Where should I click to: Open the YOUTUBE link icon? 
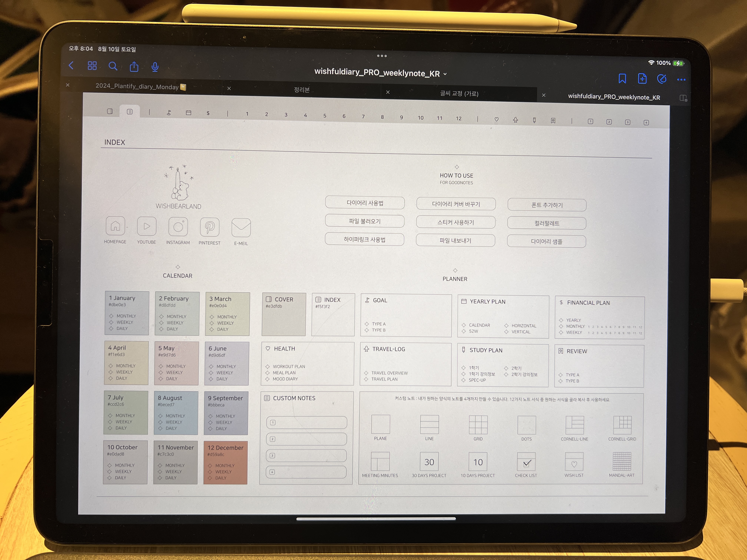(147, 226)
